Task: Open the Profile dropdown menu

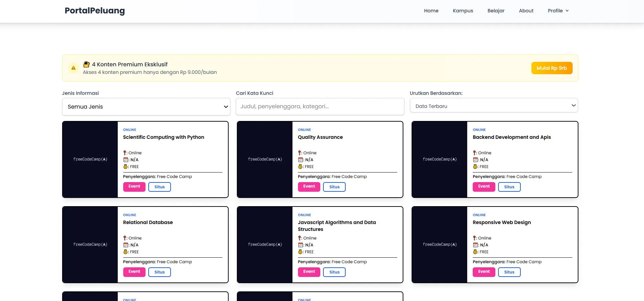Action: tap(558, 11)
